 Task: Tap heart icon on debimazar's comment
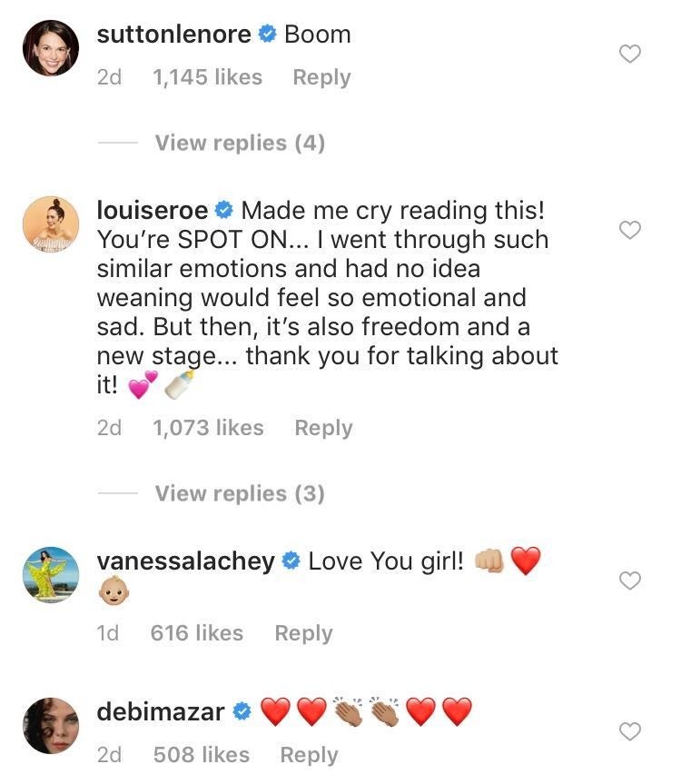(629, 731)
